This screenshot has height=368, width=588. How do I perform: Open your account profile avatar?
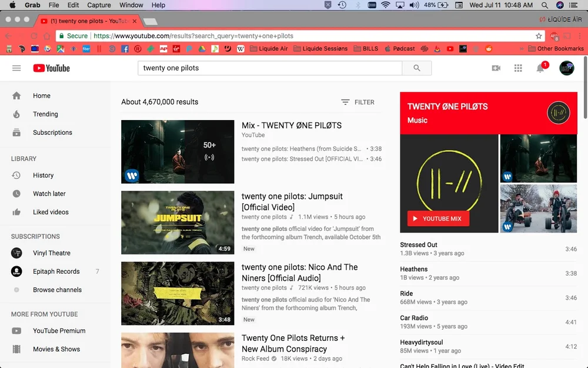click(x=566, y=68)
